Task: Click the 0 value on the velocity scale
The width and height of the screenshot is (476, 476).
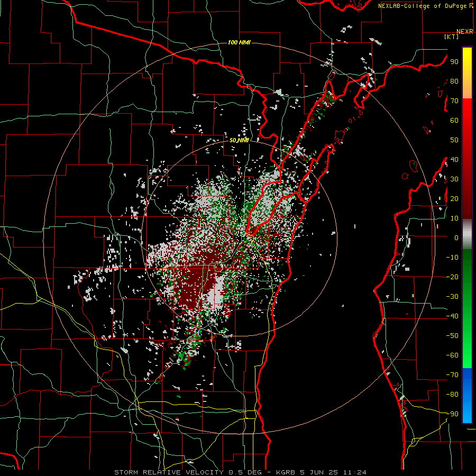Action: point(456,238)
